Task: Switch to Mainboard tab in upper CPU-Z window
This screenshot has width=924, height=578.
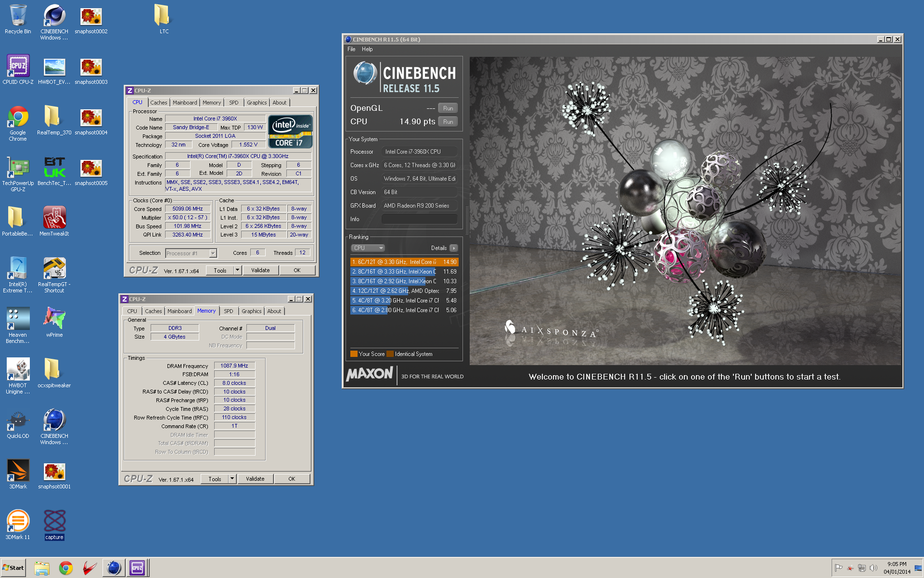Action: (x=185, y=103)
